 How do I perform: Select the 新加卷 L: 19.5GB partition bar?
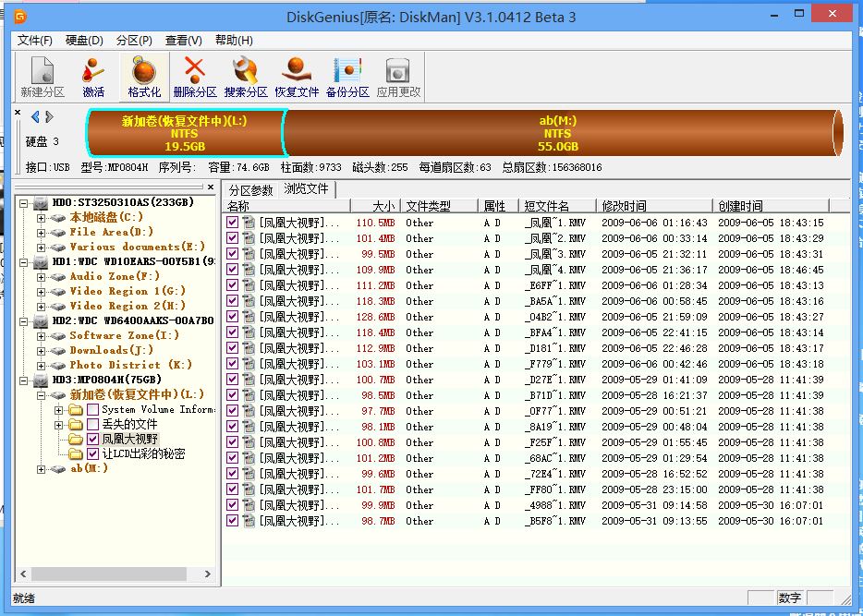(x=186, y=133)
